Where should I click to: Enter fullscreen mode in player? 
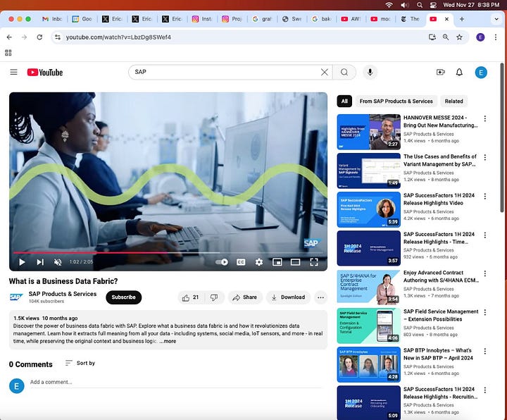click(314, 261)
